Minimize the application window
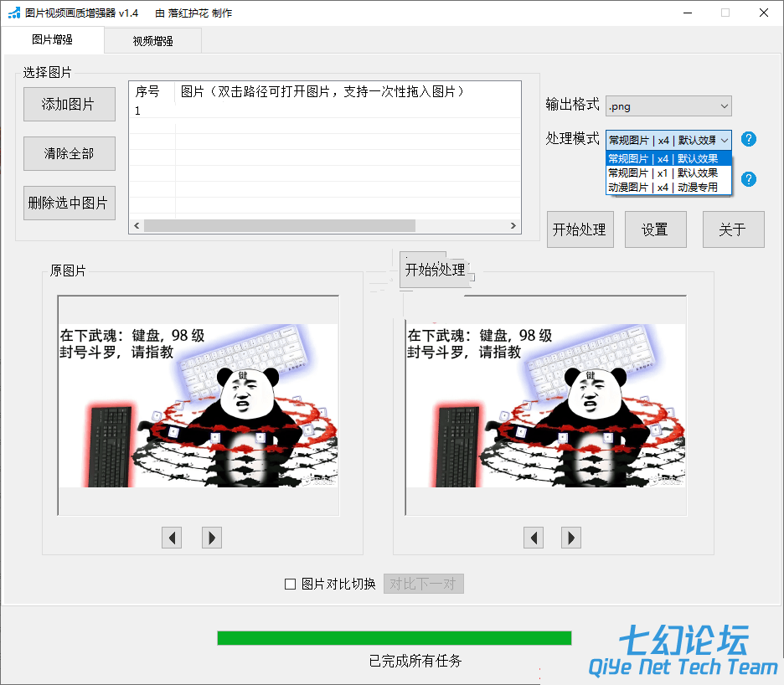 688,13
